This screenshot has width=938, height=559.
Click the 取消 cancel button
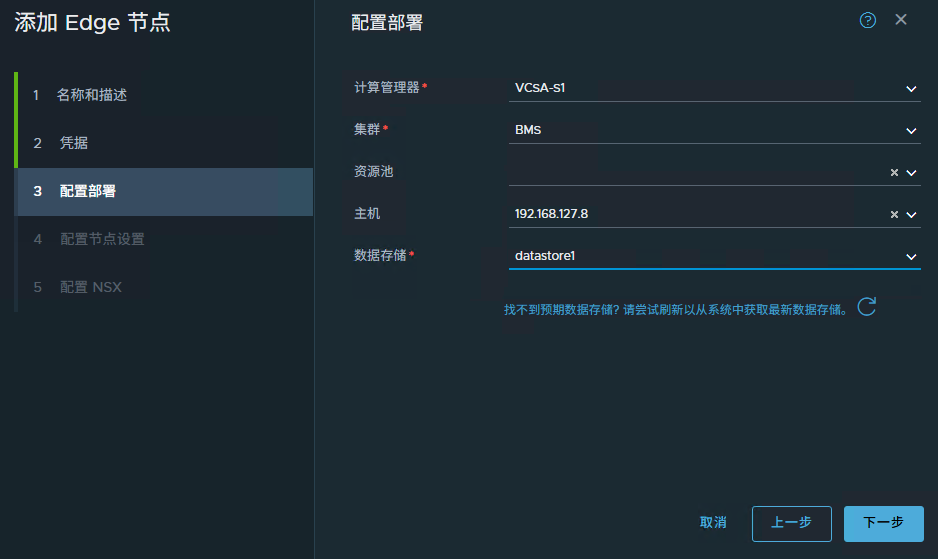click(713, 523)
